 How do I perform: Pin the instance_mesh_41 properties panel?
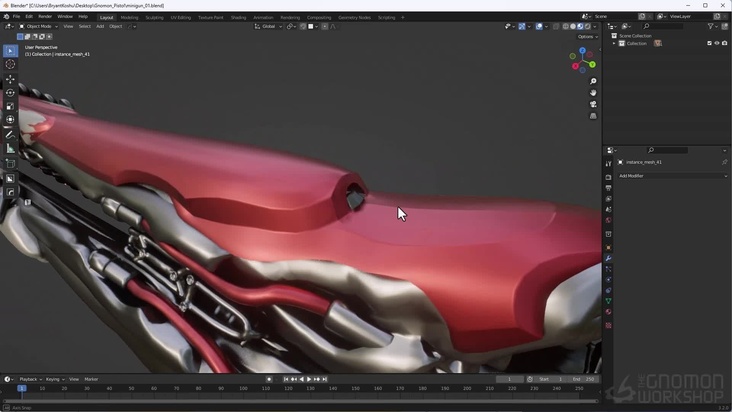[x=725, y=162]
